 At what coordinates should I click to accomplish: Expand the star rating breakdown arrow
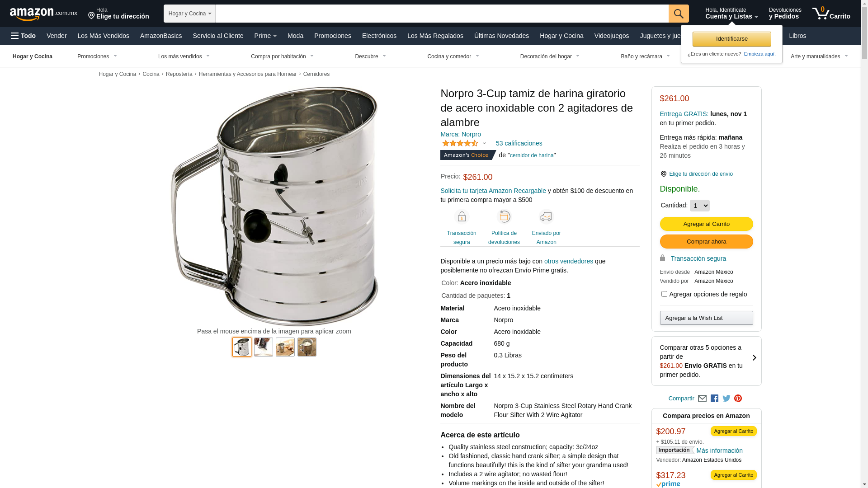(x=484, y=144)
